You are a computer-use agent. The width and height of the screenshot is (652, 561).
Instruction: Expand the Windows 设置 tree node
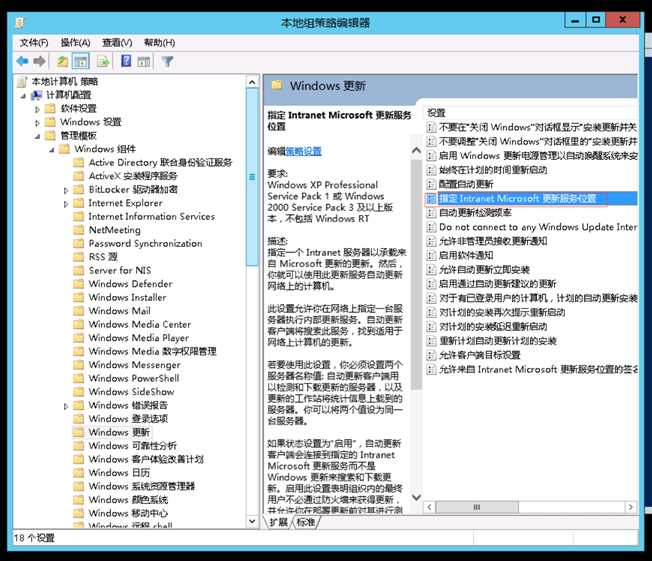pyautogui.click(x=37, y=123)
